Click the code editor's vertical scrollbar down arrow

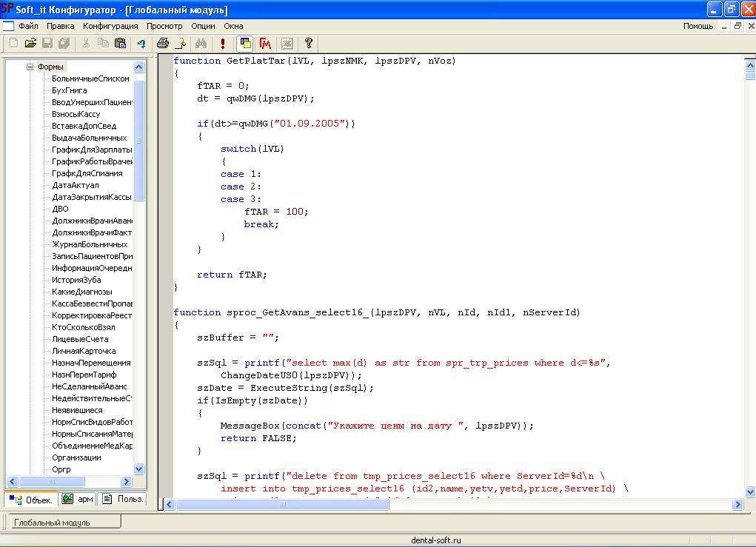point(749,491)
